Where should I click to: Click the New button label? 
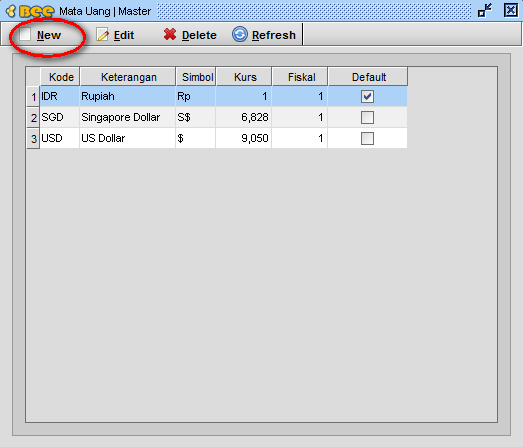(49, 35)
